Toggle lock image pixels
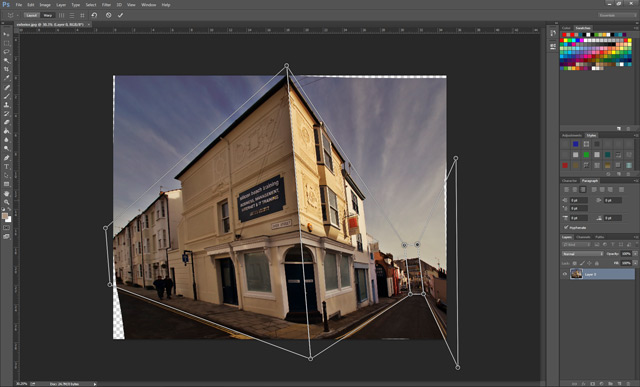This screenshot has height=387, width=640. pyautogui.click(x=582, y=263)
